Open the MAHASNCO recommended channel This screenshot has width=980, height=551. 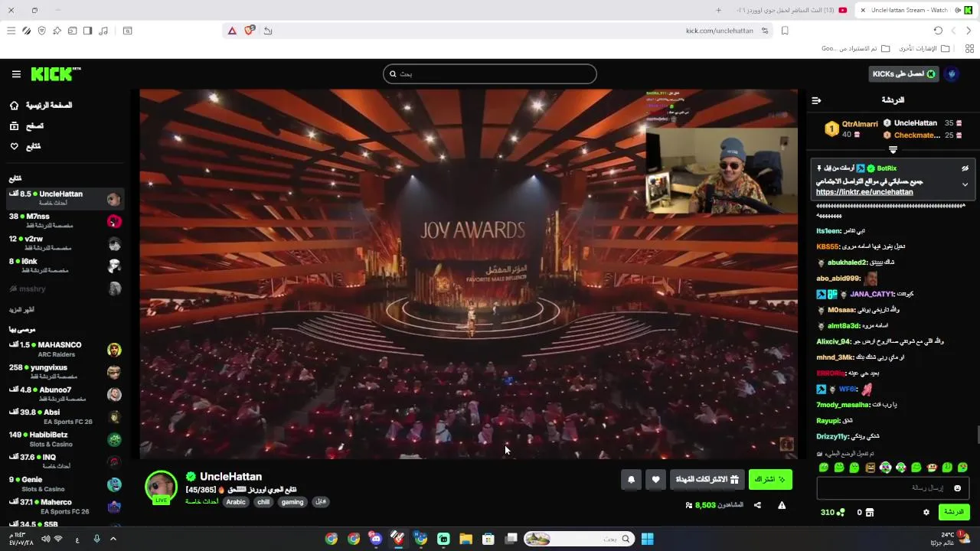pyautogui.click(x=65, y=349)
